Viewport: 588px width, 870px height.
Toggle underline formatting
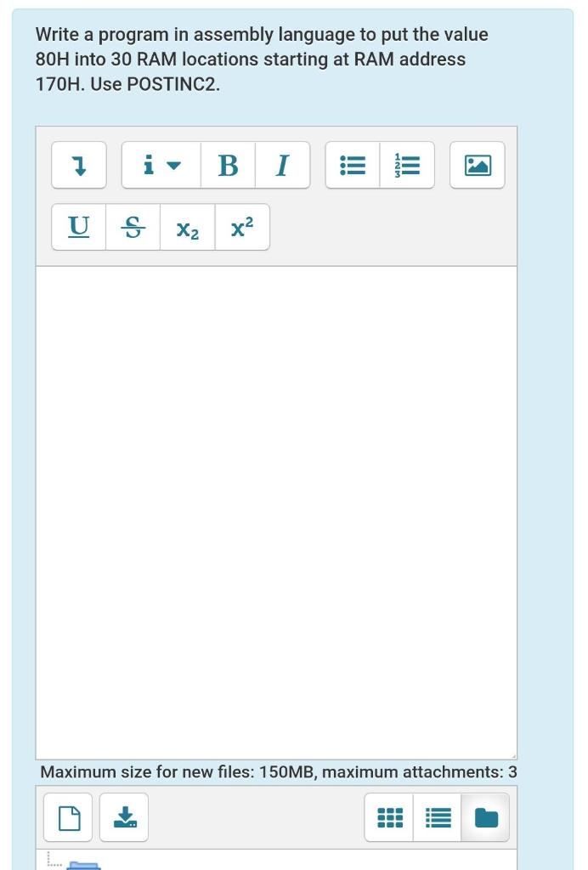click(x=79, y=227)
